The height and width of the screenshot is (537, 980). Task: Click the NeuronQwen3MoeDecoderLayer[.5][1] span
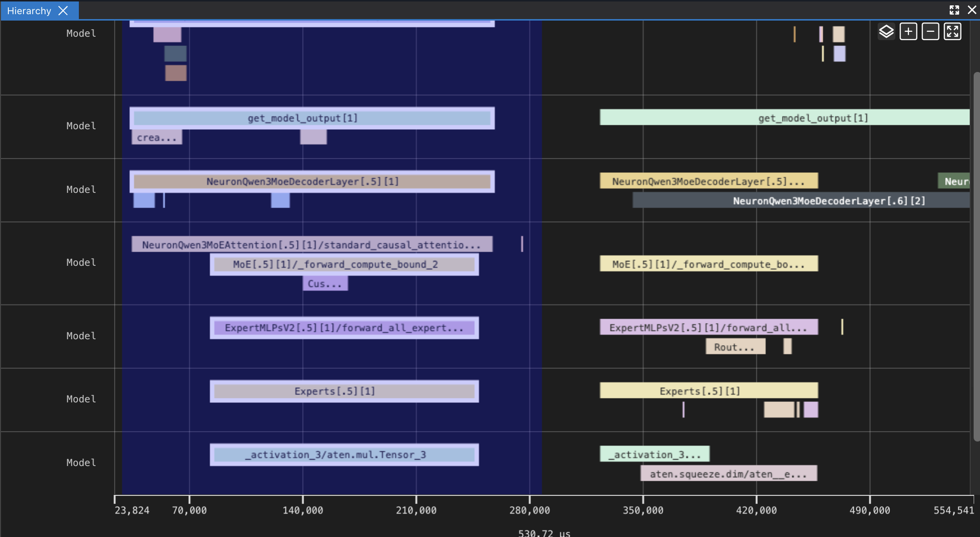click(312, 181)
